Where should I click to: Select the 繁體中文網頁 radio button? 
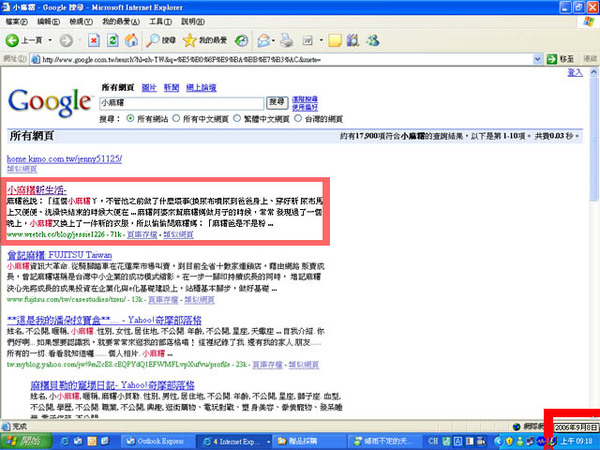(237, 118)
